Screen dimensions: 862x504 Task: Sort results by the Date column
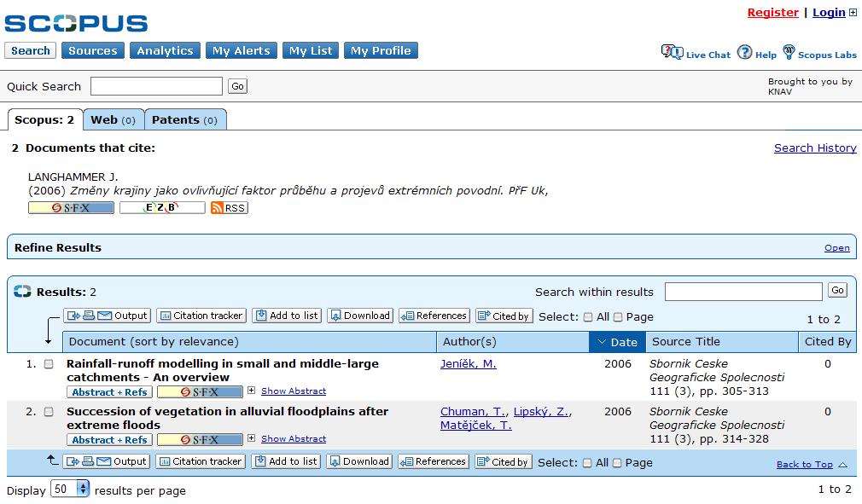coord(617,341)
